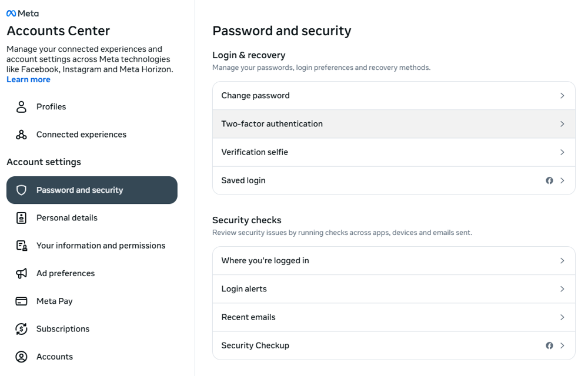The height and width of the screenshot is (376, 588).
Task: Open Change password
Action: (393, 95)
